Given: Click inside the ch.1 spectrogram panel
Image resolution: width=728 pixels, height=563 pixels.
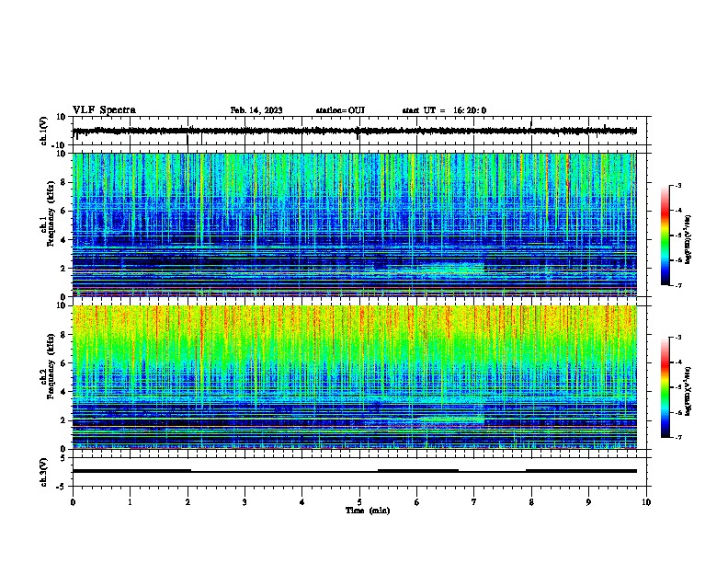Looking at the screenshot, I should 355,224.
